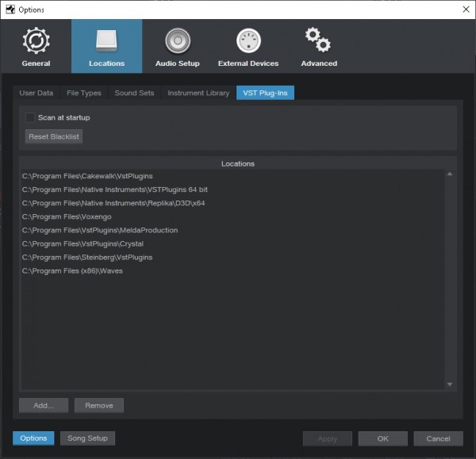The width and height of the screenshot is (476, 459).
Task: Click the scroll up arrow in Locations list
Action: pos(450,174)
